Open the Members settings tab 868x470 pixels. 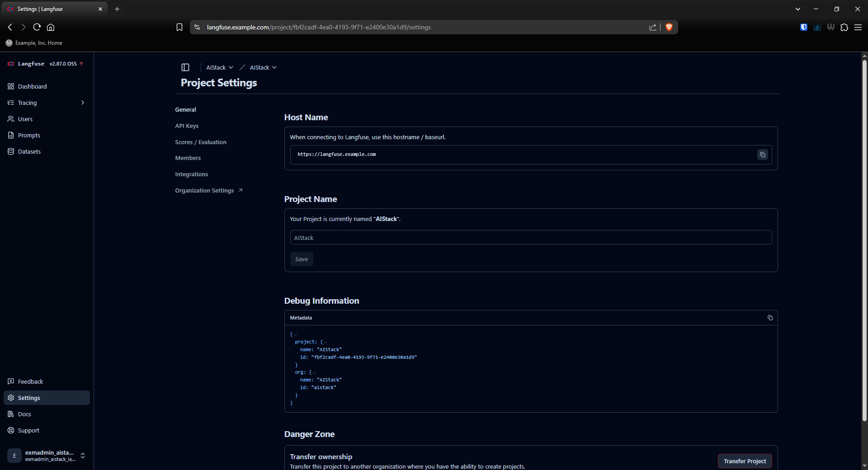tap(188, 158)
